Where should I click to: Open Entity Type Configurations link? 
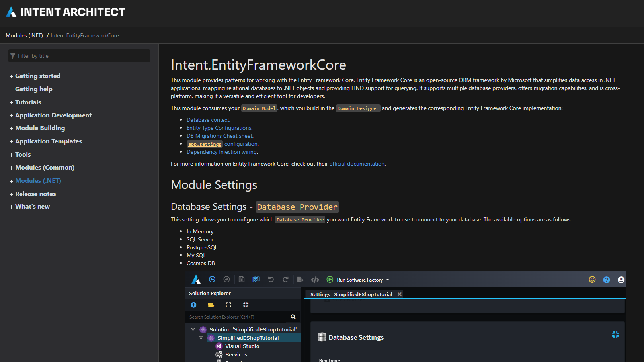[x=219, y=128]
